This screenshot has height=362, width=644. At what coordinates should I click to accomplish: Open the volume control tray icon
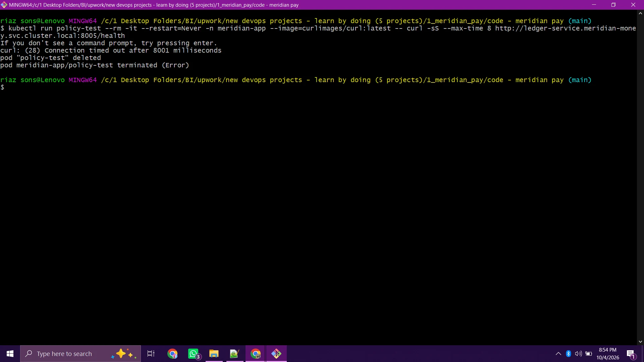(578, 354)
